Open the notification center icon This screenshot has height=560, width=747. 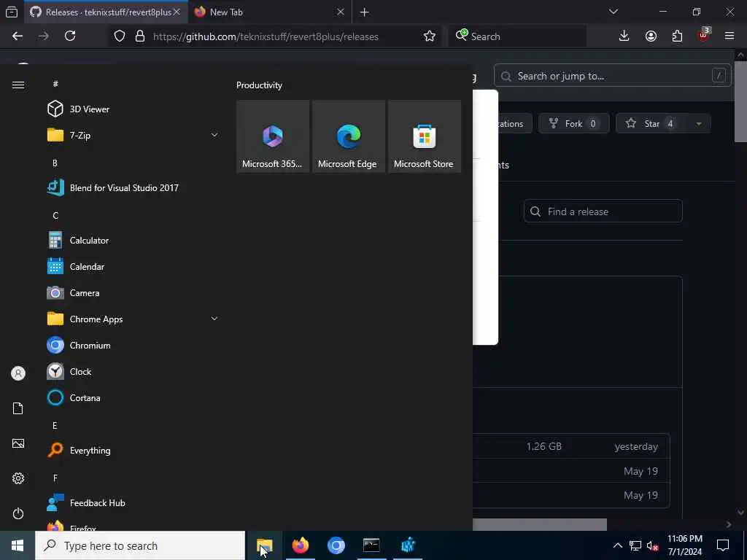pos(723,545)
